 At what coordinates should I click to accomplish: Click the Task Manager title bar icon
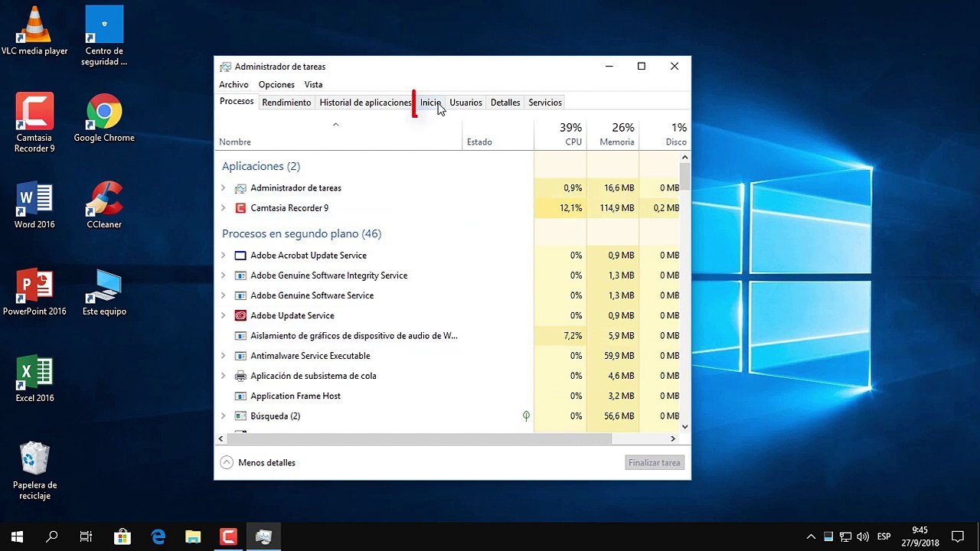point(225,67)
